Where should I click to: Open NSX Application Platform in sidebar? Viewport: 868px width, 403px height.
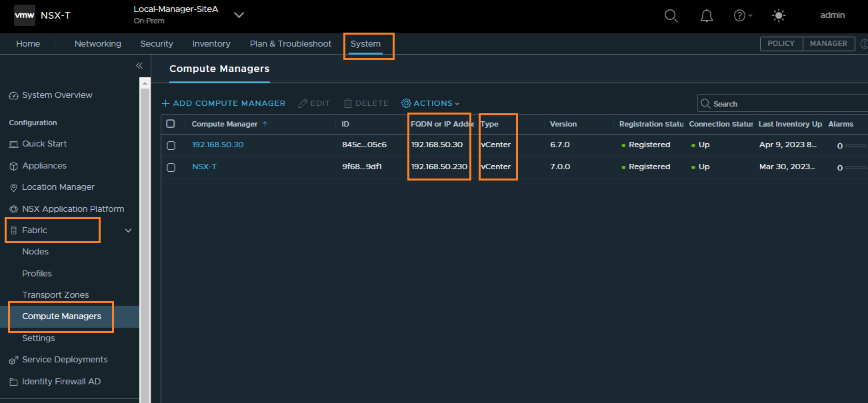(73, 209)
